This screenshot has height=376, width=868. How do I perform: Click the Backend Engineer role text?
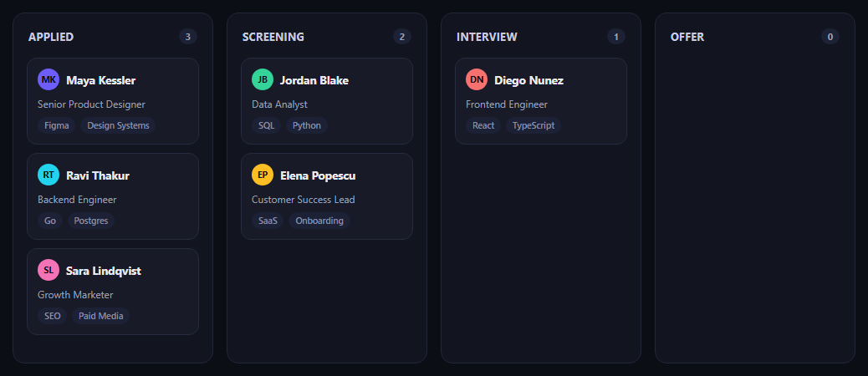[77, 200]
